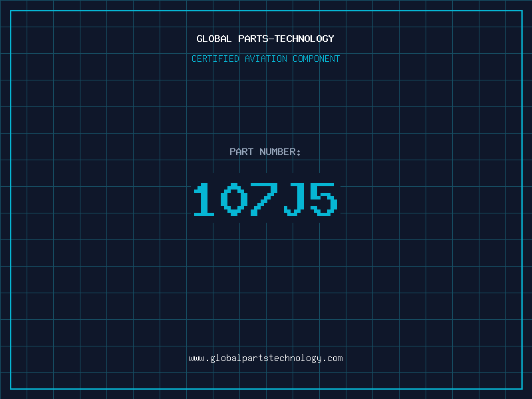
Task: Click the www prefix of the website address
Action: 196,358
